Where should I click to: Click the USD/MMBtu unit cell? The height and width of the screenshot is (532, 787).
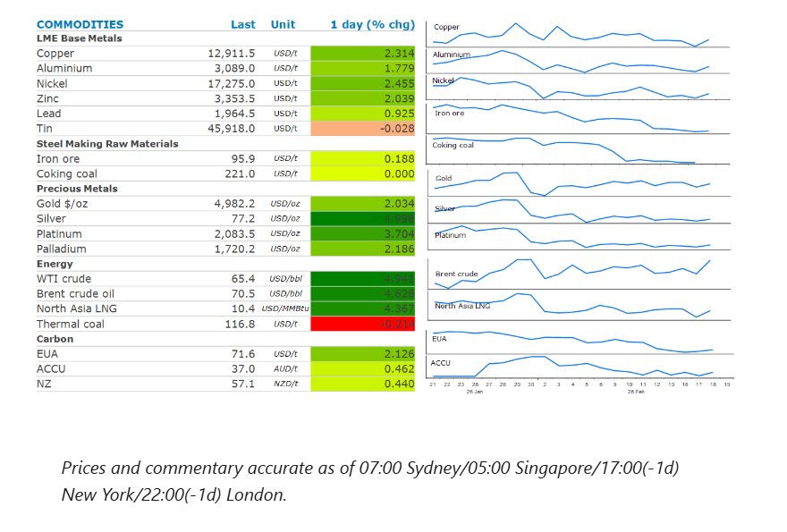(285, 308)
